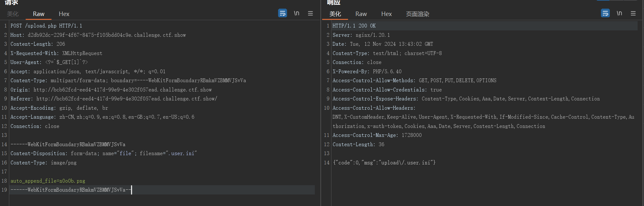The height and width of the screenshot is (206, 644).
Task: Click the Access-Control-Allow-Headers header name
Action: (374, 108)
